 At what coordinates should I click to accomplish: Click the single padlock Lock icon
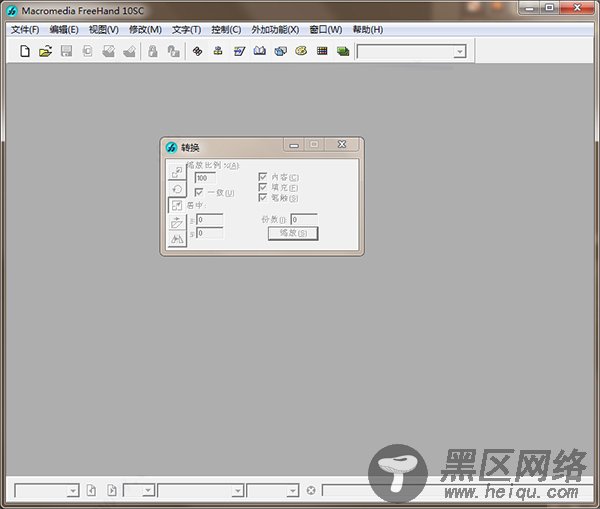(153, 51)
